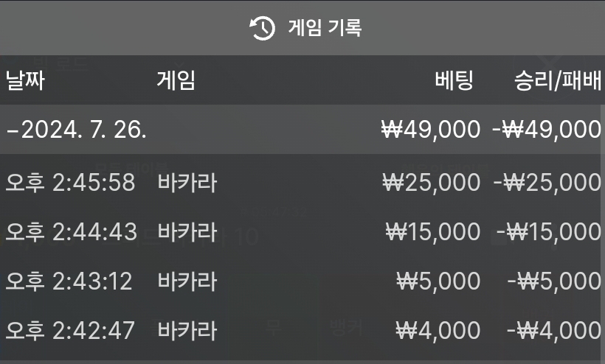This screenshot has width=605, height=364.
Task: Click the daily total -₩49,000 loss
Action: tap(547, 130)
